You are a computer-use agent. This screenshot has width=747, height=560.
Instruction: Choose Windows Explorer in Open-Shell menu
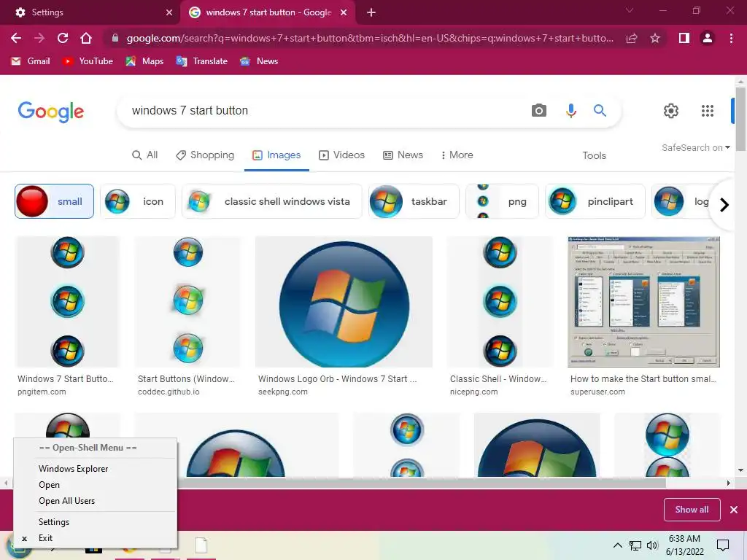[96, 469]
